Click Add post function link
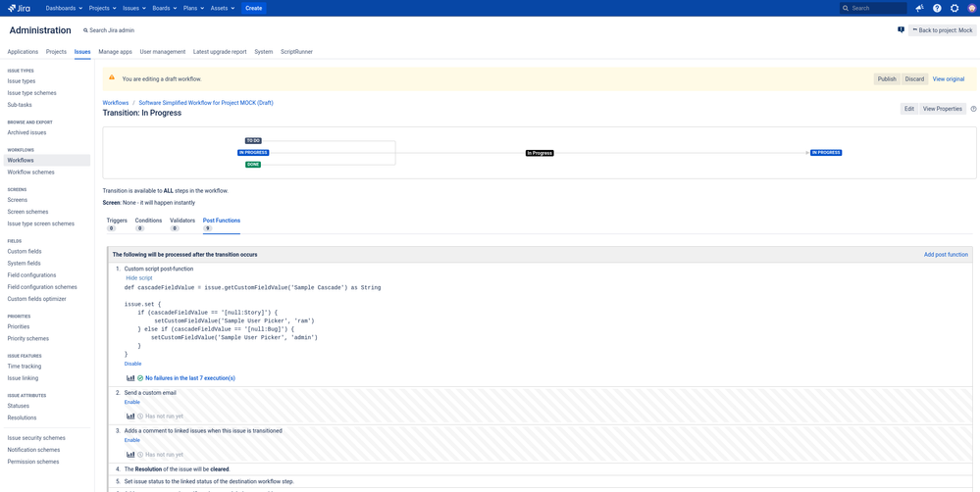This screenshot has width=980, height=492. pyautogui.click(x=947, y=255)
